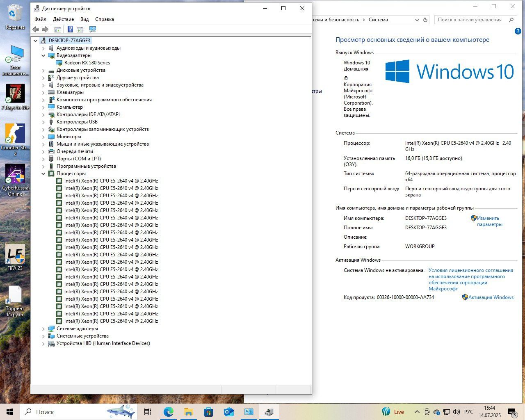Open File Explorer from the taskbar
Screen dimensions: 525x420
[x=188, y=412]
